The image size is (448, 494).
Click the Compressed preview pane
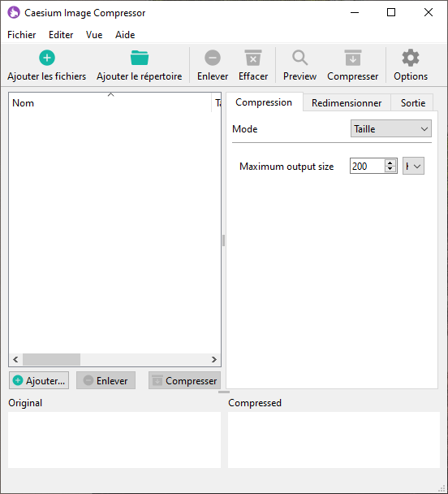334,440
